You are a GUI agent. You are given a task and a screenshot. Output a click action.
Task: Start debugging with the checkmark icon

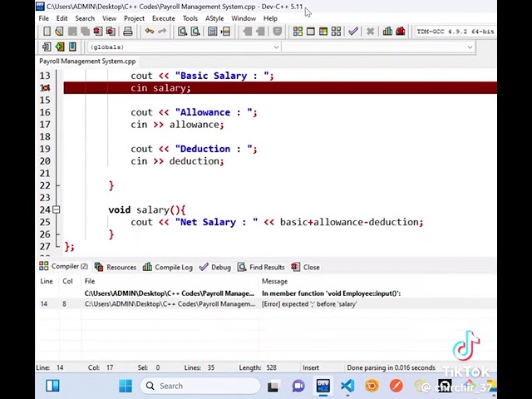coord(352,32)
